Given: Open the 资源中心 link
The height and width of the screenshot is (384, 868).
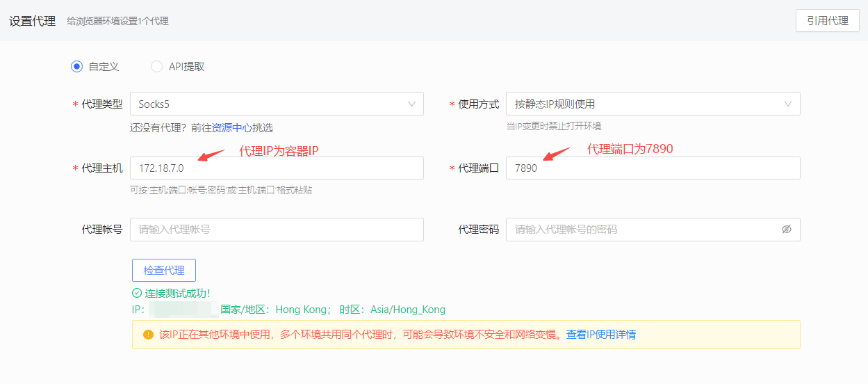Looking at the screenshot, I should click(231, 128).
